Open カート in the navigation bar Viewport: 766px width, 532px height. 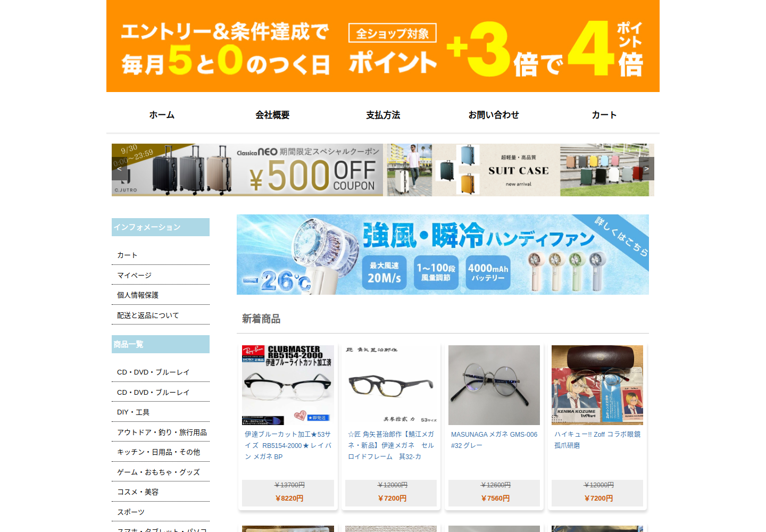[x=604, y=115]
